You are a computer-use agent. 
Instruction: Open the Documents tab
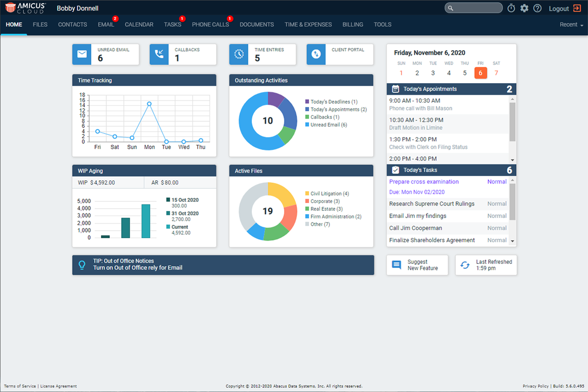pos(257,25)
